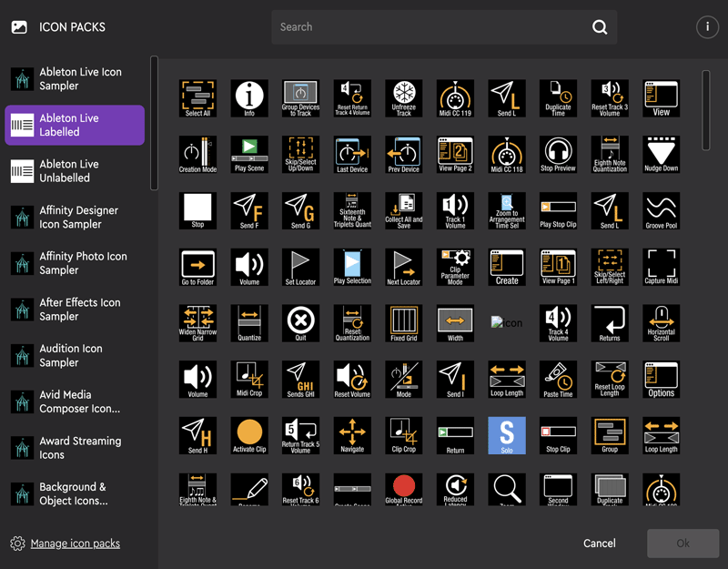Click the Ok button
Screen dimensions: 728x569
pyautogui.click(x=682, y=543)
